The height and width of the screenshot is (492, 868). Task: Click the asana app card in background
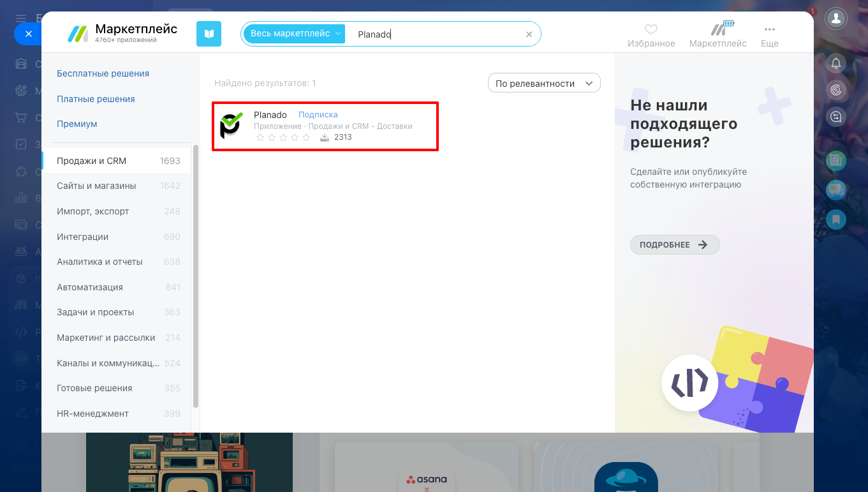click(427, 468)
